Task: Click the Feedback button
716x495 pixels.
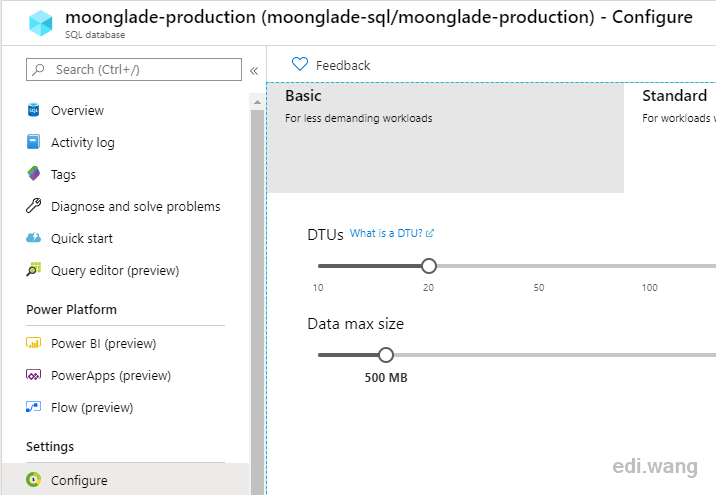Action: 331,65
